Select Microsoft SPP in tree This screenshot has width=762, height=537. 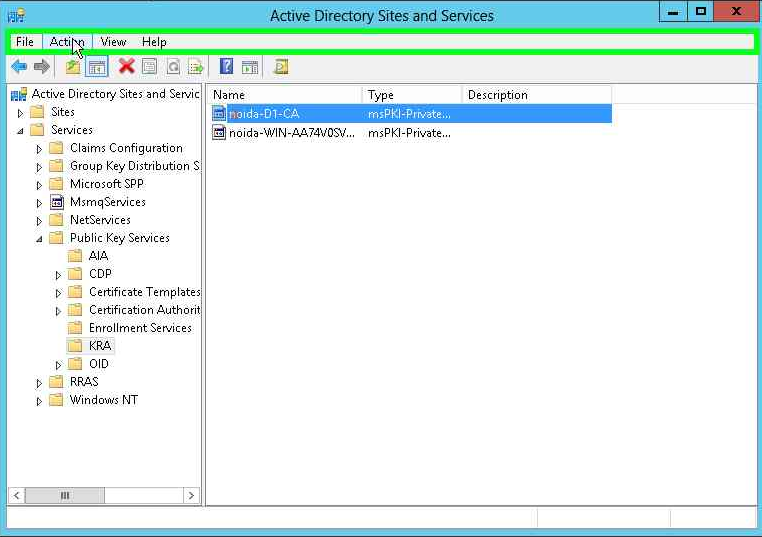(107, 184)
